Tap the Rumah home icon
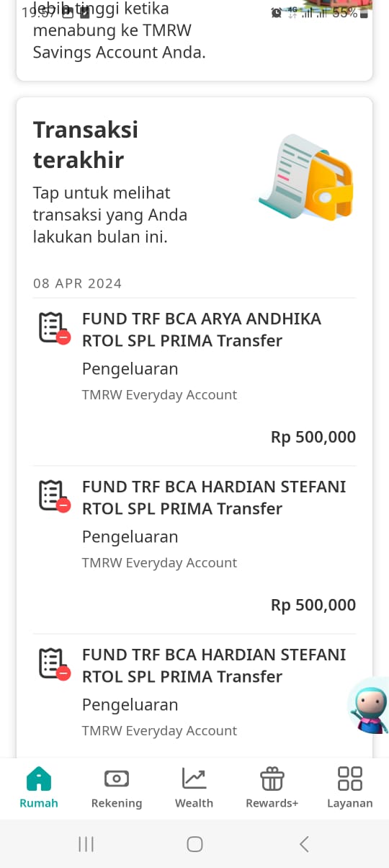 tap(39, 779)
